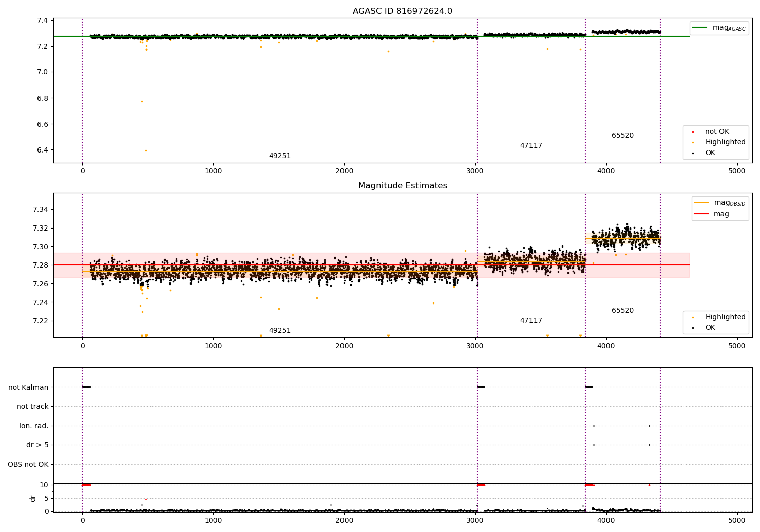Click the 'Magnitude Estimates' plot title

coord(402,186)
